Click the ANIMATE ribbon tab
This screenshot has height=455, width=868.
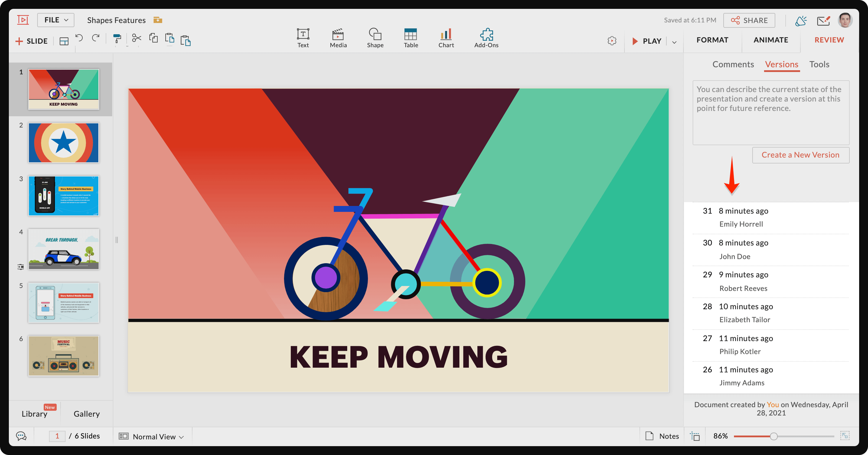771,40
